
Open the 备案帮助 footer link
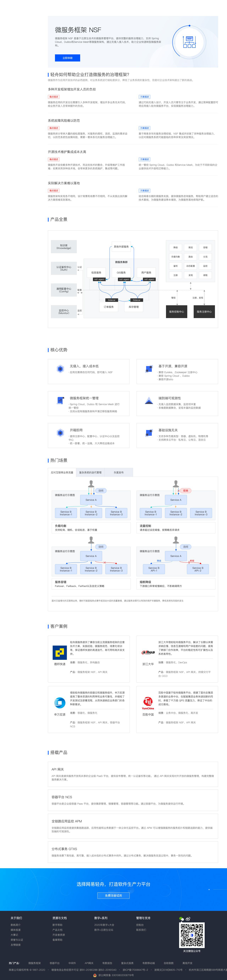pos(57,940)
